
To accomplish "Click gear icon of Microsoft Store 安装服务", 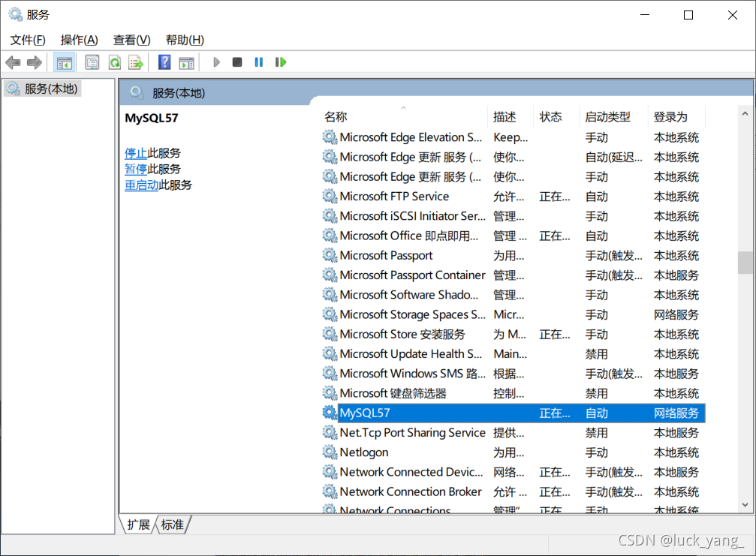I will click(330, 334).
